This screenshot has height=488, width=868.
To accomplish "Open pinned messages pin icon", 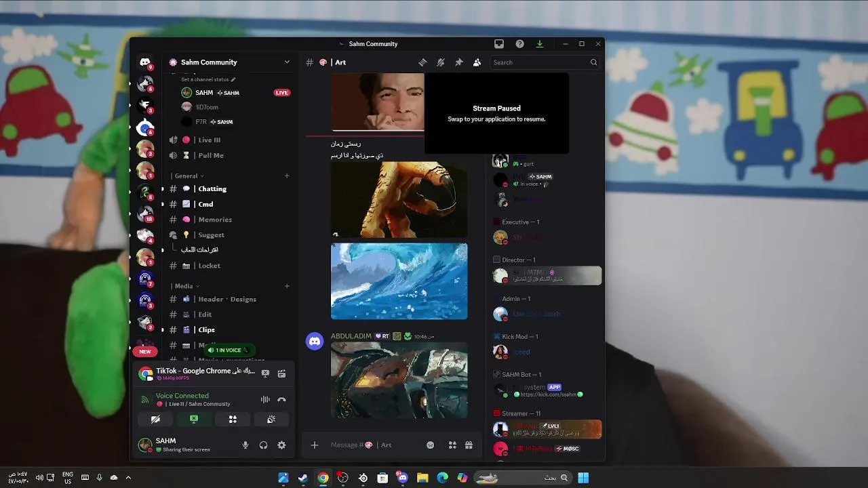I will coord(459,62).
